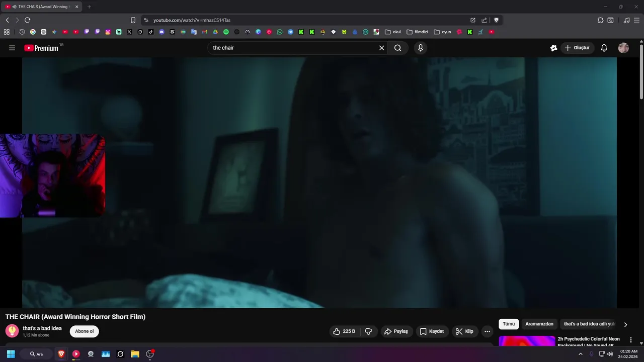Open File Explorer from taskbar
Screen dimensions: 644x362
(x=135, y=354)
